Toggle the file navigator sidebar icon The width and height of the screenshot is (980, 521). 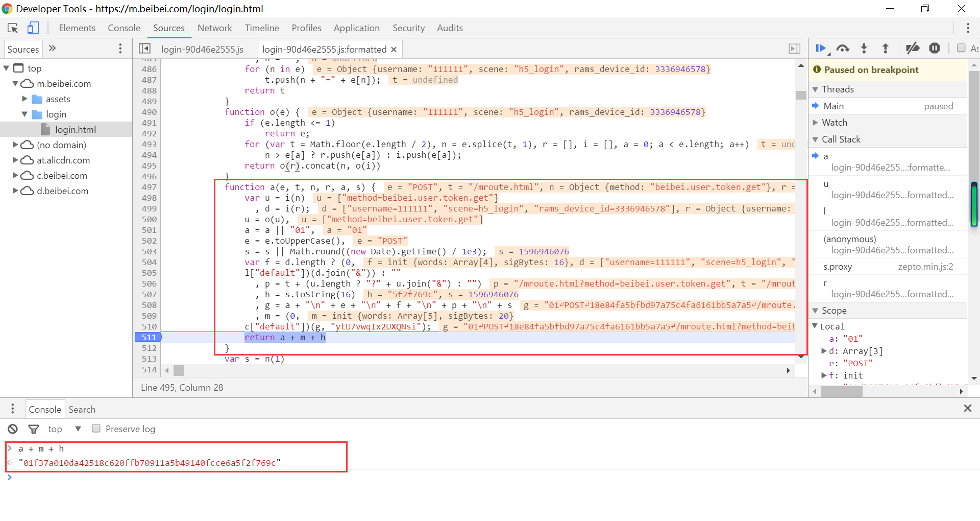tap(144, 49)
